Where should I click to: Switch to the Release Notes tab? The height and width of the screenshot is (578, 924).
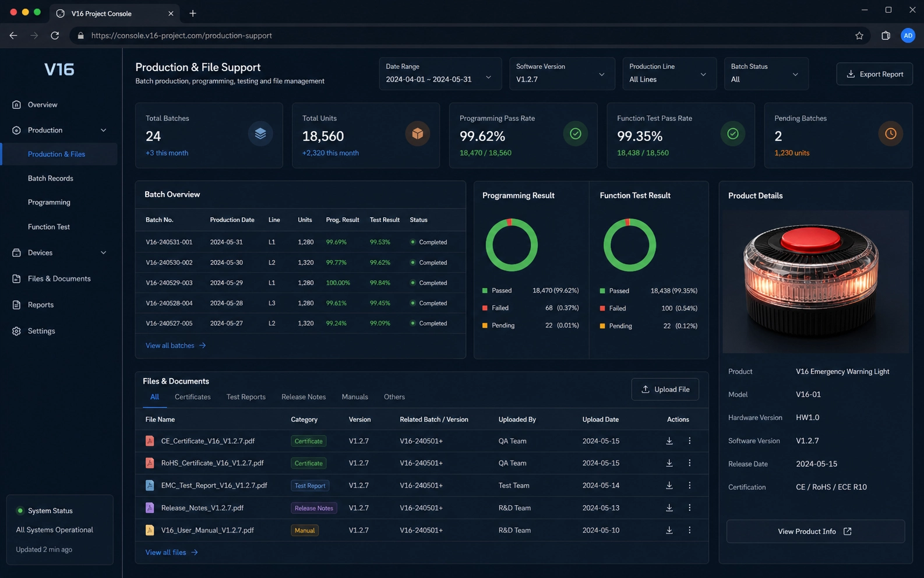tap(304, 397)
